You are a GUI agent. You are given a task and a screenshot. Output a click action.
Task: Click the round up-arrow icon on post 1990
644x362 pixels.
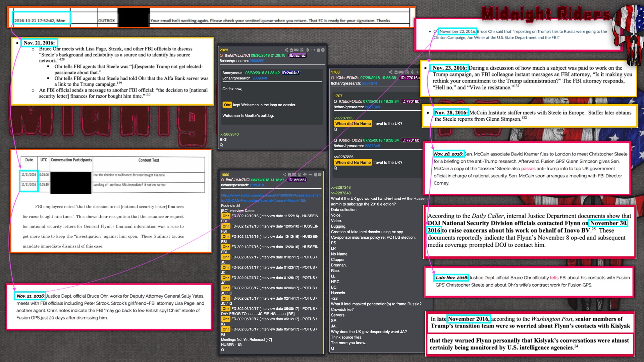tap(320, 175)
